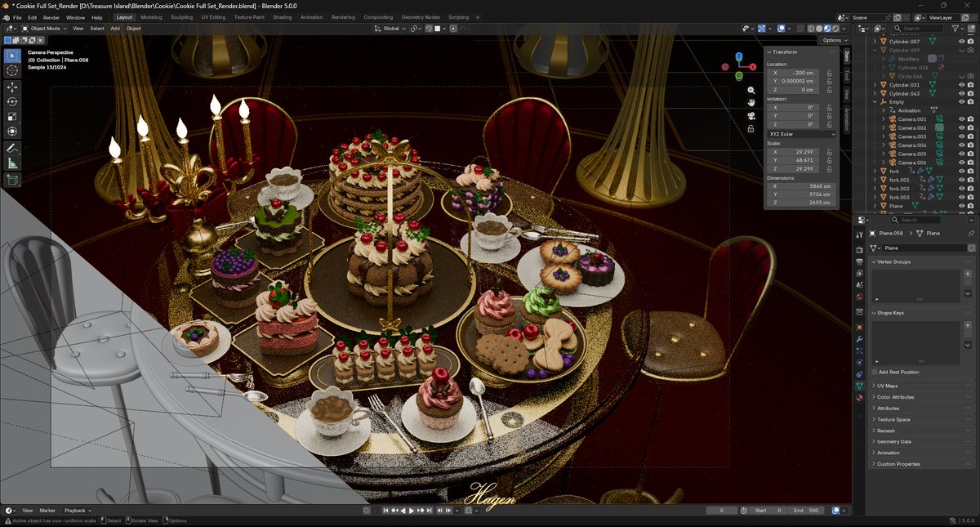Select the Add Cube tool
Viewport: 980px width, 527px height.
tap(12, 180)
